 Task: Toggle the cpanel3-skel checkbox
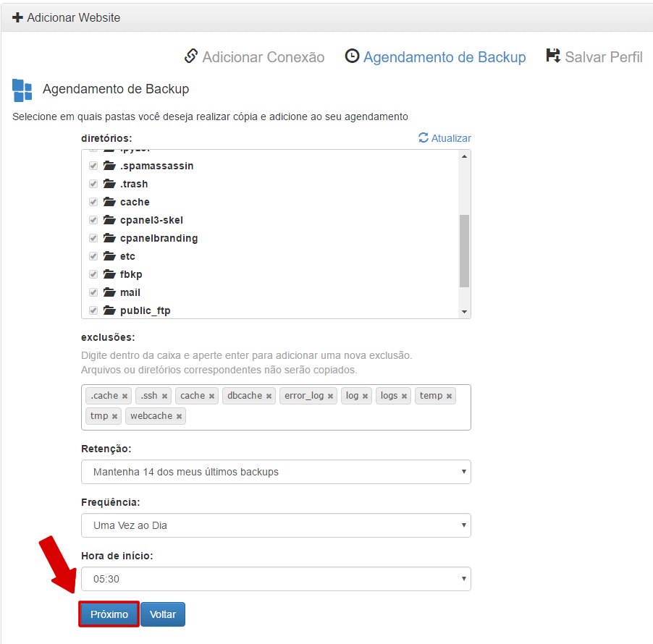point(93,220)
